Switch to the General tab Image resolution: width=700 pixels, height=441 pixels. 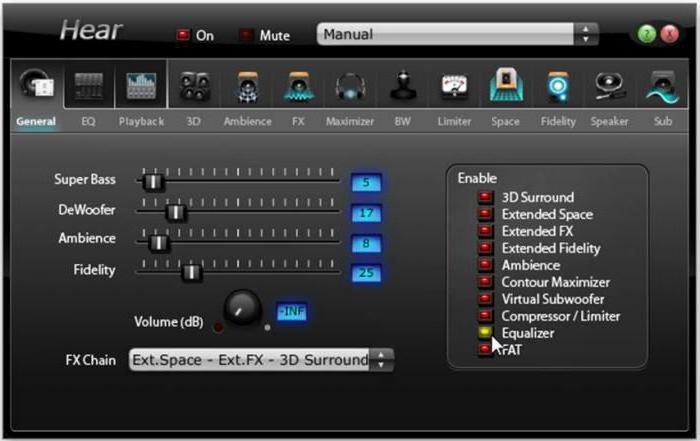coord(36,122)
